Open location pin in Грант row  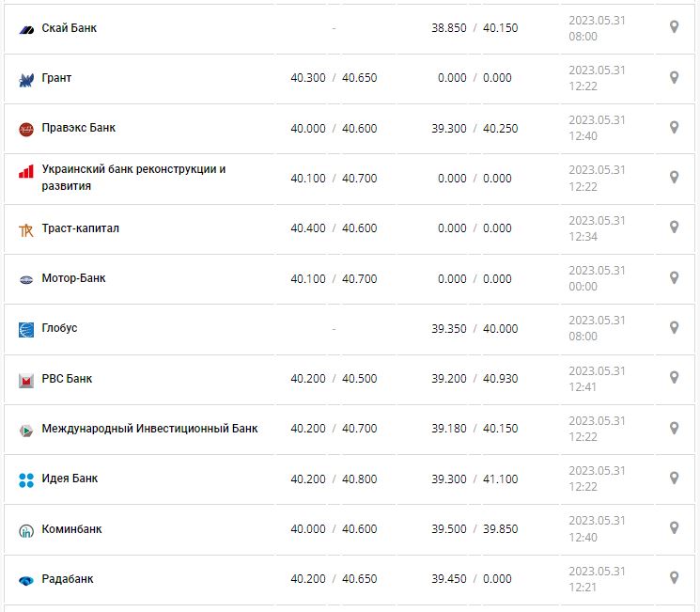pyautogui.click(x=674, y=77)
